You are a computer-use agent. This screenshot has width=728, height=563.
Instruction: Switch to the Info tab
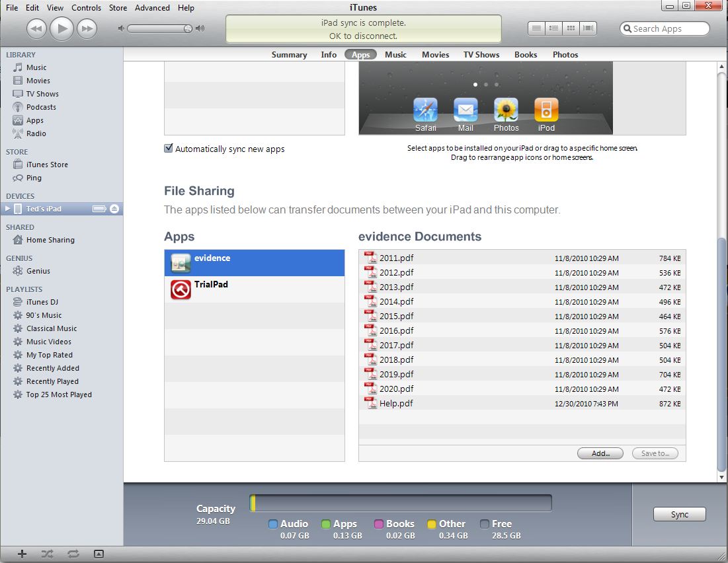(x=329, y=54)
